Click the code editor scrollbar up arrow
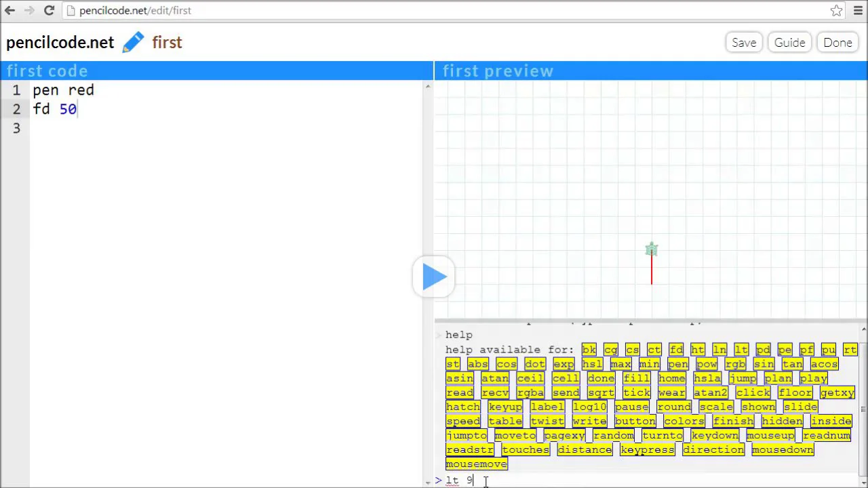 click(428, 86)
